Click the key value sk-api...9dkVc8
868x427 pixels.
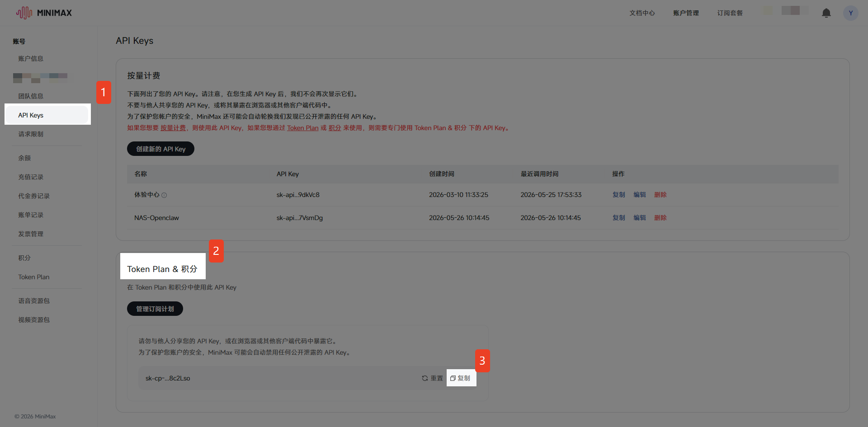point(298,195)
